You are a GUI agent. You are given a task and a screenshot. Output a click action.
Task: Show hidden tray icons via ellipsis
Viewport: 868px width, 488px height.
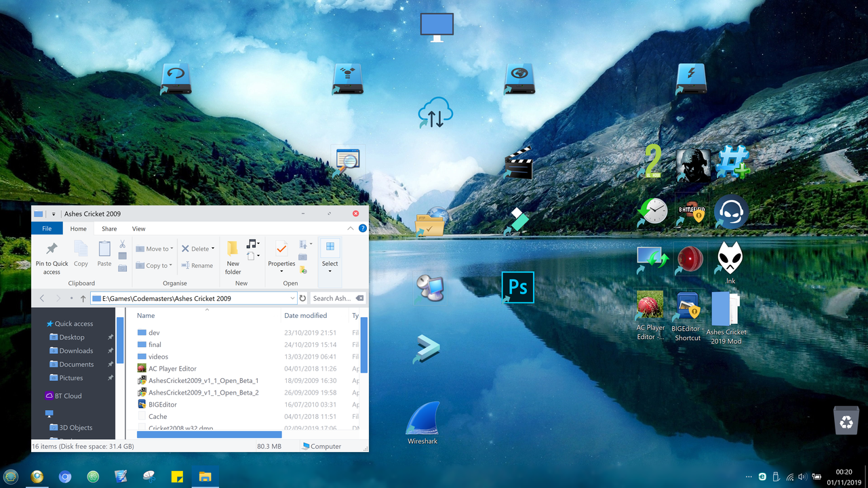click(x=749, y=477)
